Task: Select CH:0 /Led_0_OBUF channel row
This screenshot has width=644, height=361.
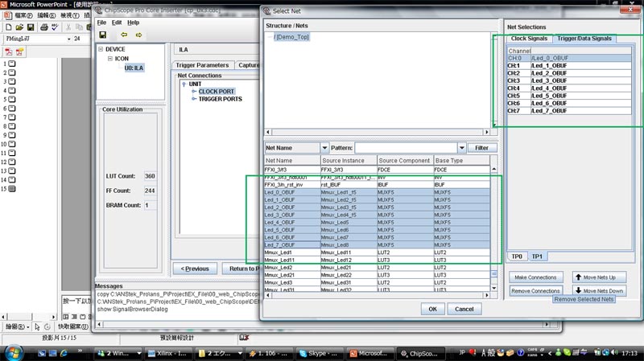Action: pos(569,58)
